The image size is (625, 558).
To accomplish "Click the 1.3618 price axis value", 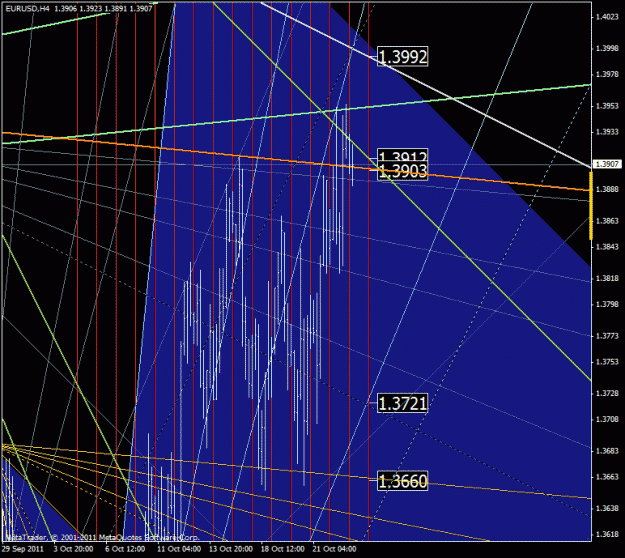I will [607, 534].
